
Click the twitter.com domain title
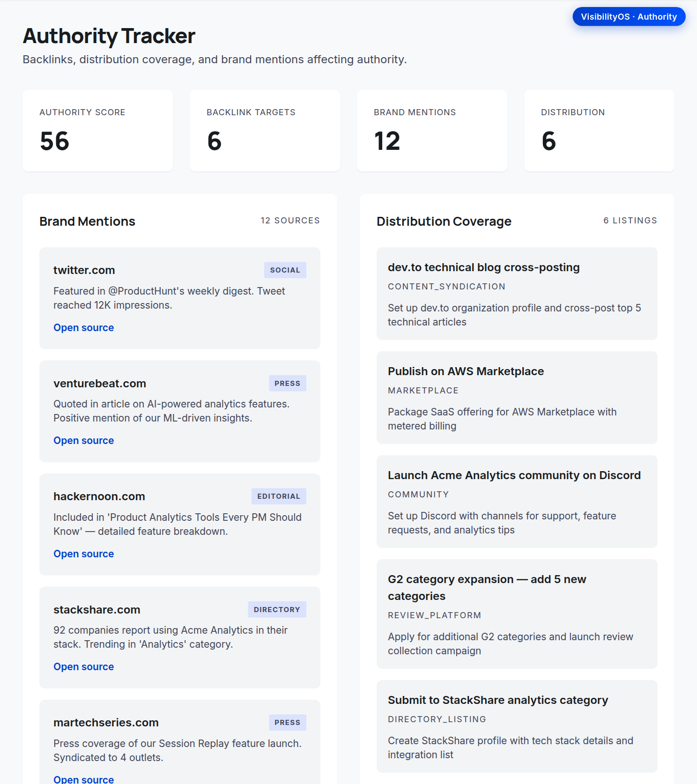(84, 270)
